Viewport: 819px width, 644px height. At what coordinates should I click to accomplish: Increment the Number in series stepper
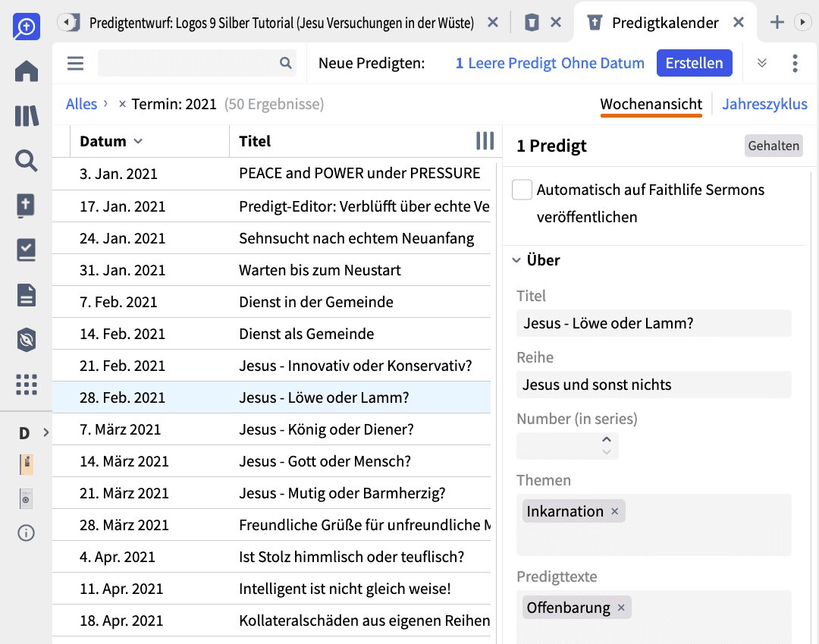tap(606, 440)
